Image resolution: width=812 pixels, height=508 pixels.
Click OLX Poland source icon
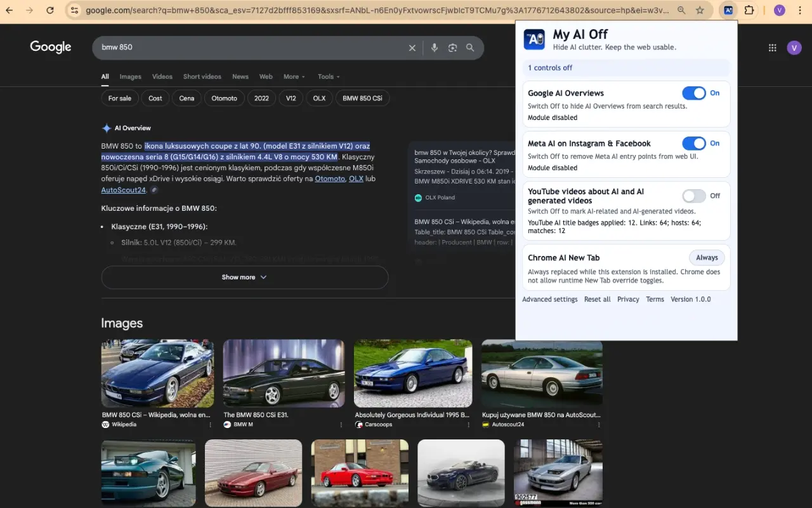pyautogui.click(x=418, y=197)
